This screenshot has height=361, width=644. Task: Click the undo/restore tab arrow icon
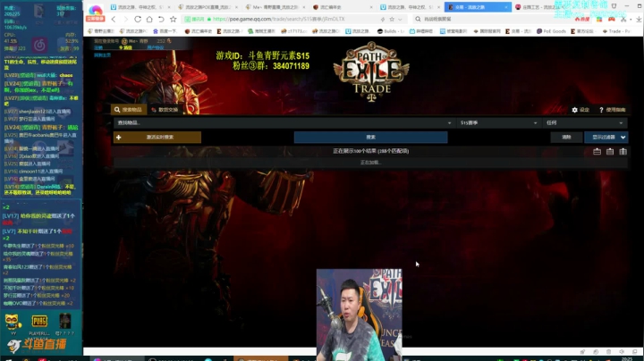[161, 20]
